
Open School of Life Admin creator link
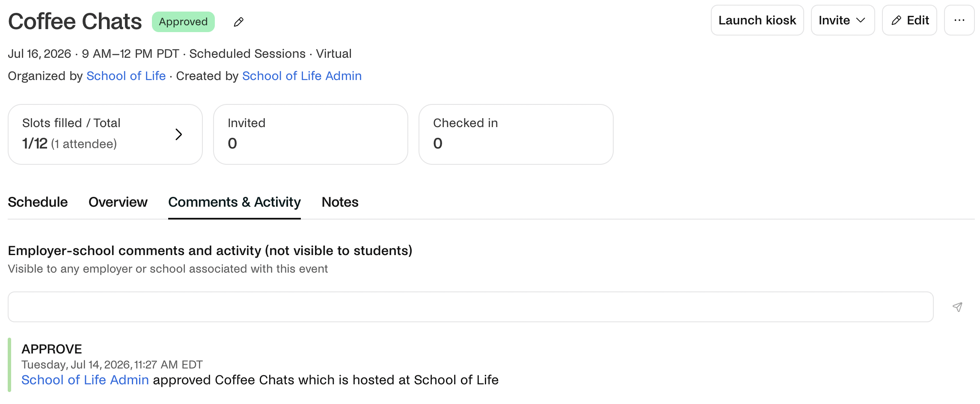[x=302, y=76]
